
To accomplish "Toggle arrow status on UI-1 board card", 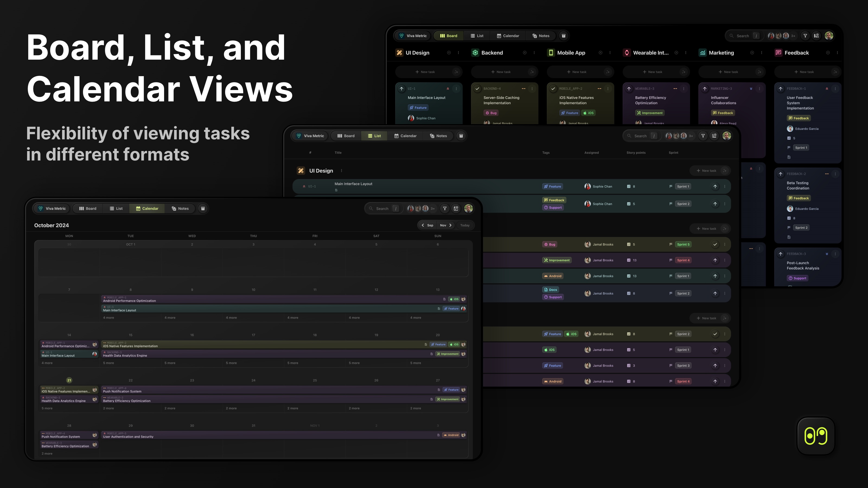I will [401, 89].
